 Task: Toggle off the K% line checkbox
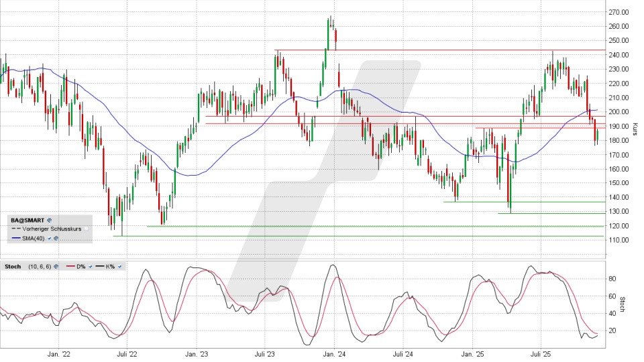tap(119, 267)
